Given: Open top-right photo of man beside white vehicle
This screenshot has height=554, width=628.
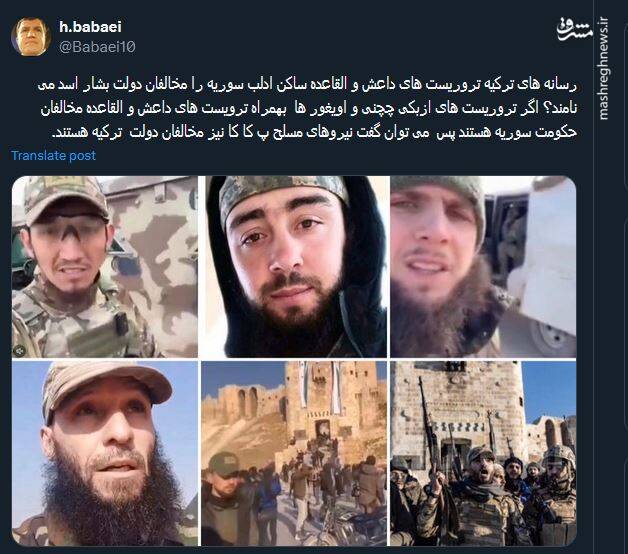Looking at the screenshot, I should [x=483, y=267].
